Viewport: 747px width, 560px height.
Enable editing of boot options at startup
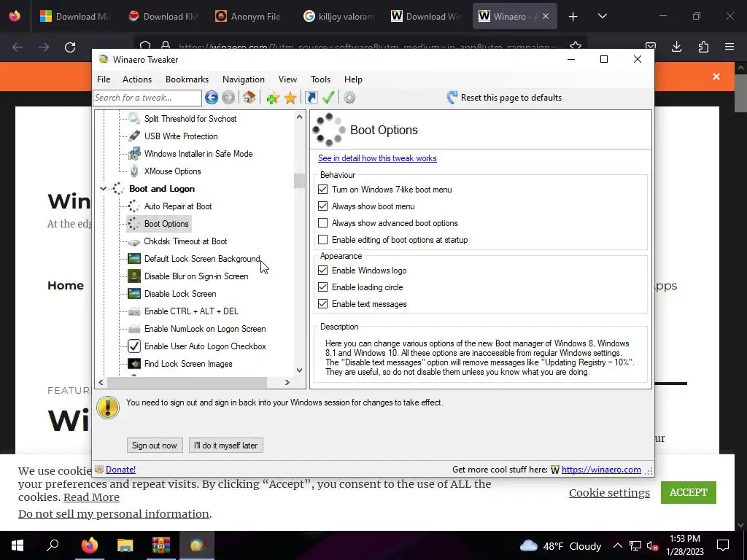pyautogui.click(x=323, y=239)
